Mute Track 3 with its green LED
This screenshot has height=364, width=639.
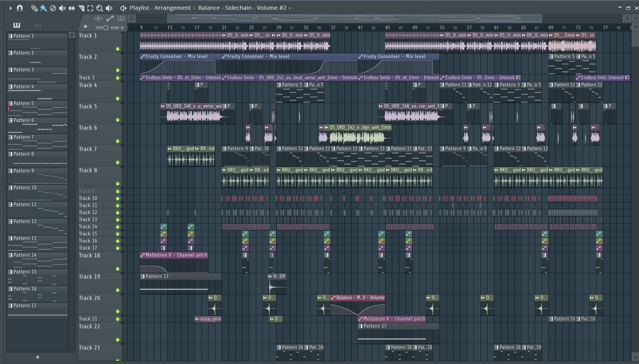coord(118,78)
